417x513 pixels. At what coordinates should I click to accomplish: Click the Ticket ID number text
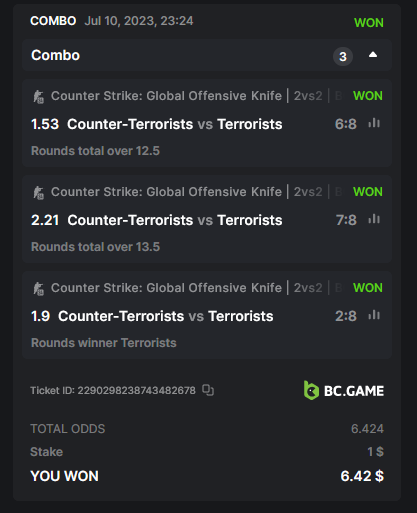click(136, 390)
